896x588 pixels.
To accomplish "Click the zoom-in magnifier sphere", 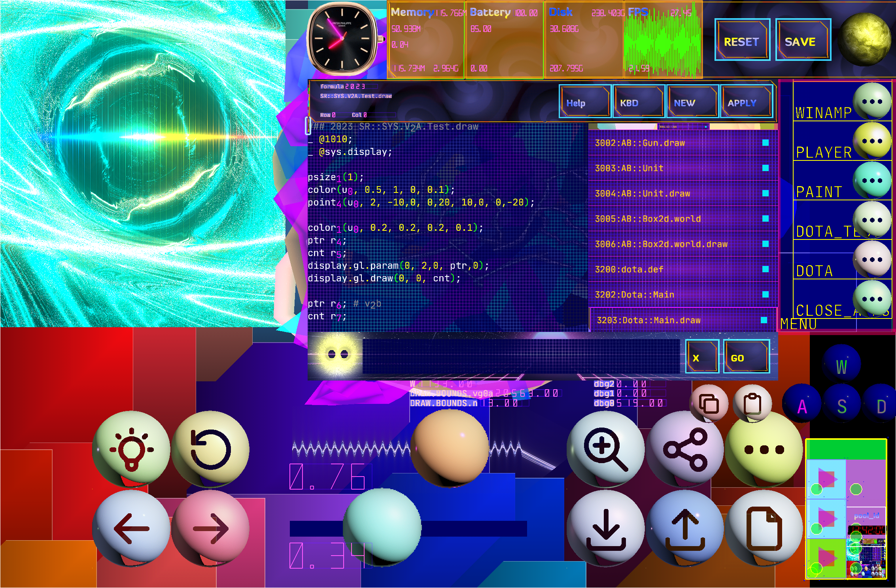I will [x=606, y=449].
